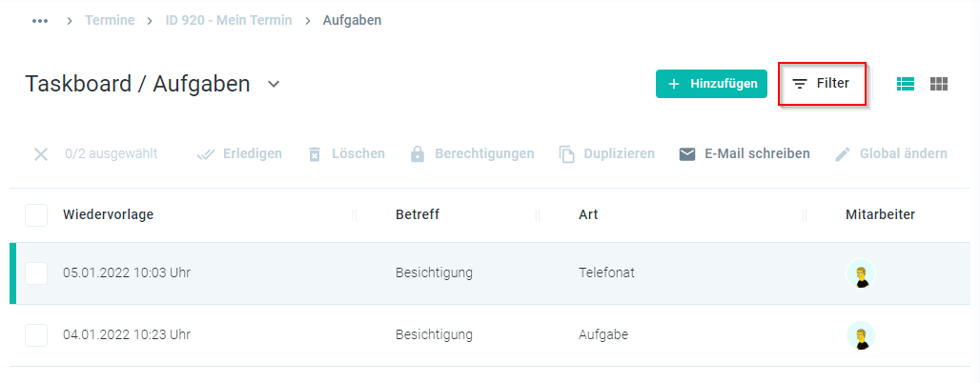This screenshot has height=383, width=980.
Task: Check the 04.01.2022 row checkbox
Action: tap(36, 335)
